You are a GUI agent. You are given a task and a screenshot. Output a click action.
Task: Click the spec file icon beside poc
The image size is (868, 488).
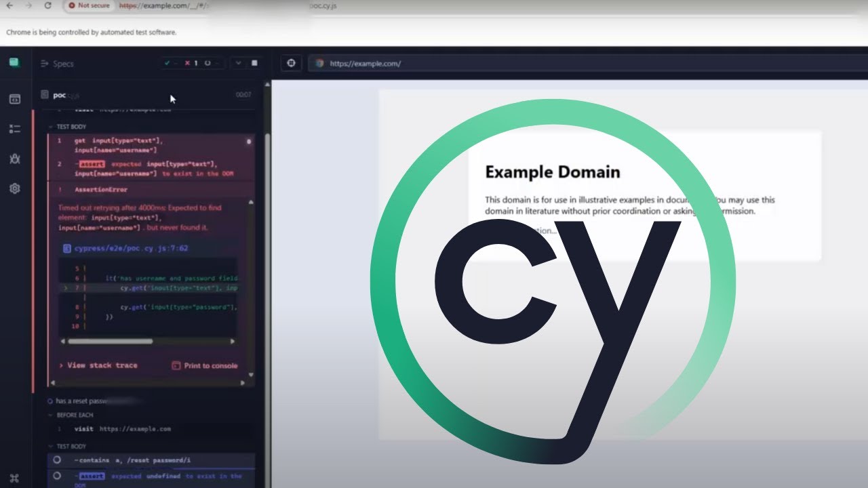[45, 95]
